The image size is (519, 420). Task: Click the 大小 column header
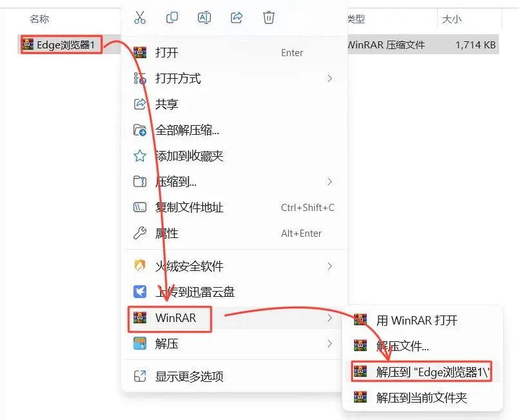point(452,19)
